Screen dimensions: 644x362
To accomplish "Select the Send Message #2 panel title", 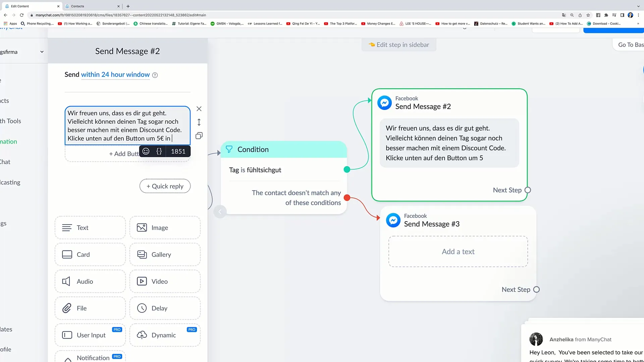I will coord(127,51).
